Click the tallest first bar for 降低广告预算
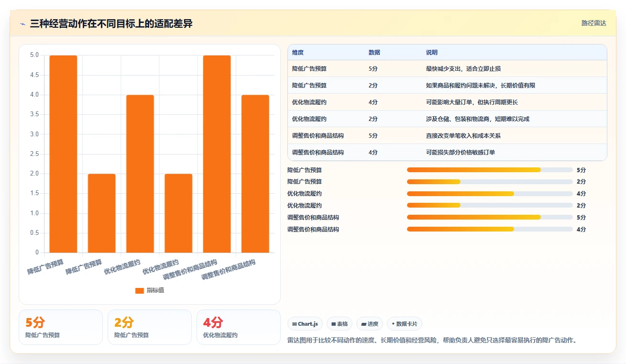This screenshot has width=626, height=364. [x=63, y=154]
